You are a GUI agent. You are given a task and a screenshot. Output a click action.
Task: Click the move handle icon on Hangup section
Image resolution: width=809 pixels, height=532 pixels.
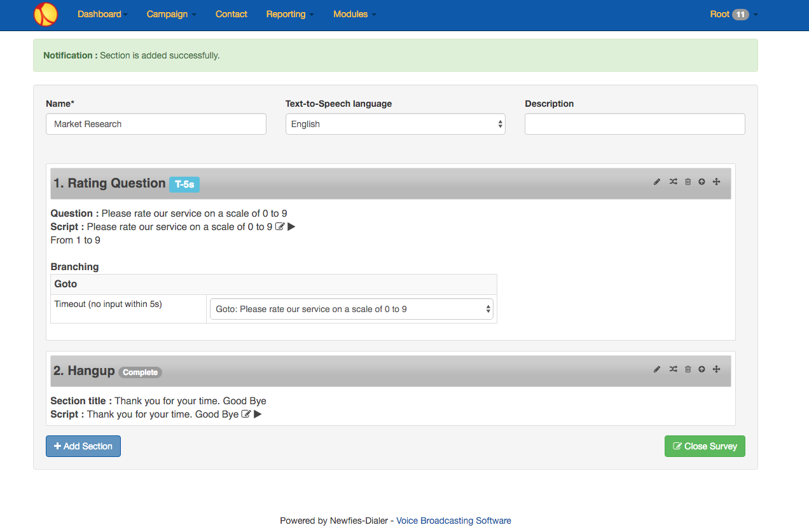(716, 369)
